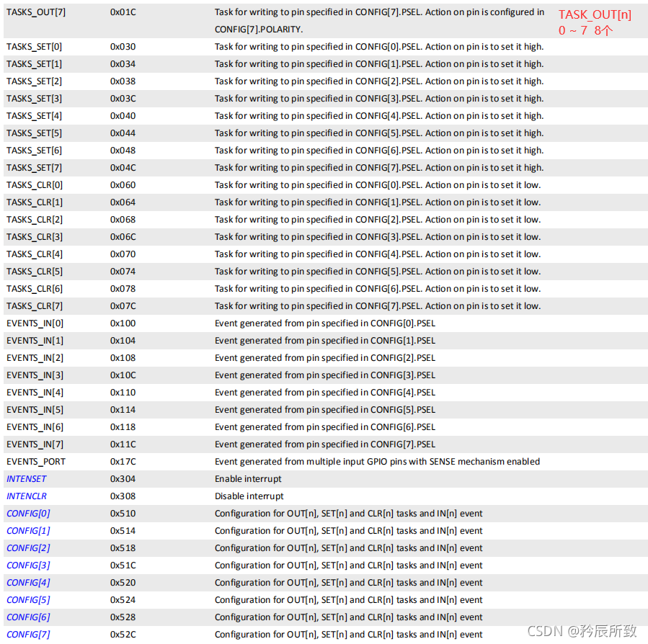Open the INTENCLR register link

tap(27, 496)
